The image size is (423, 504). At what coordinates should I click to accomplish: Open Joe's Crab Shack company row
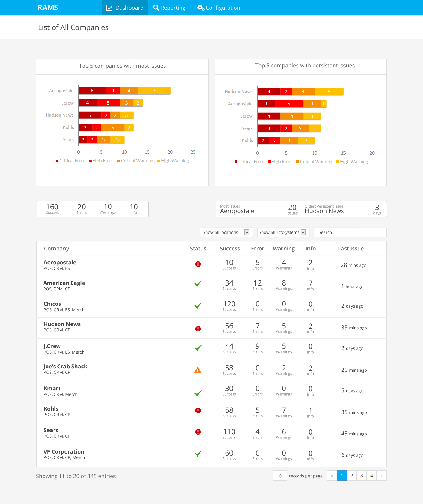click(x=211, y=370)
